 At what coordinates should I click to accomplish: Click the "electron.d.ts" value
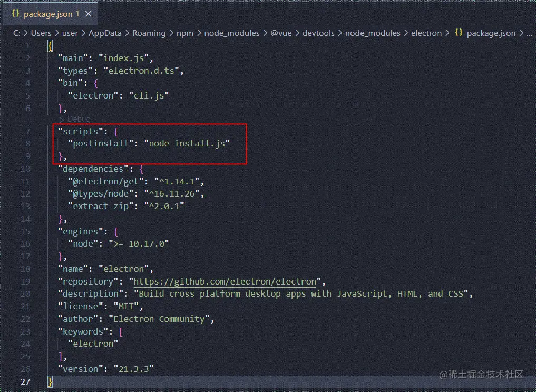coord(142,71)
